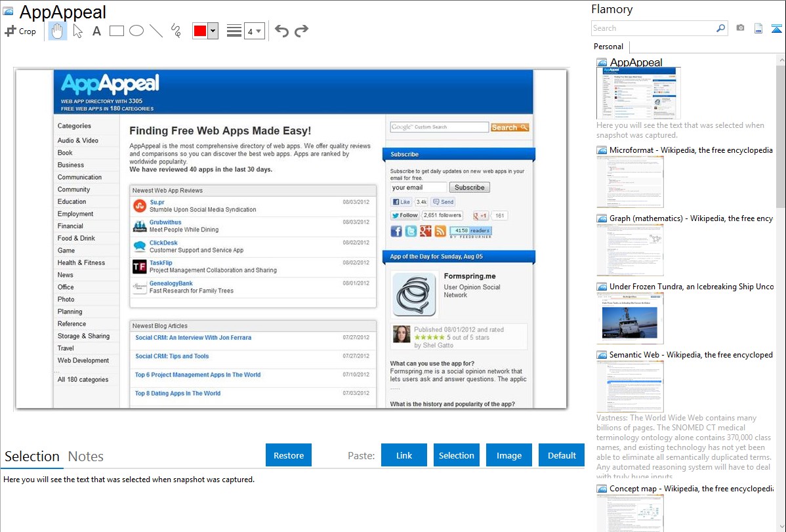The image size is (786, 532).
Task: Click the page icon beside the Microformat title
Action: 602,150
